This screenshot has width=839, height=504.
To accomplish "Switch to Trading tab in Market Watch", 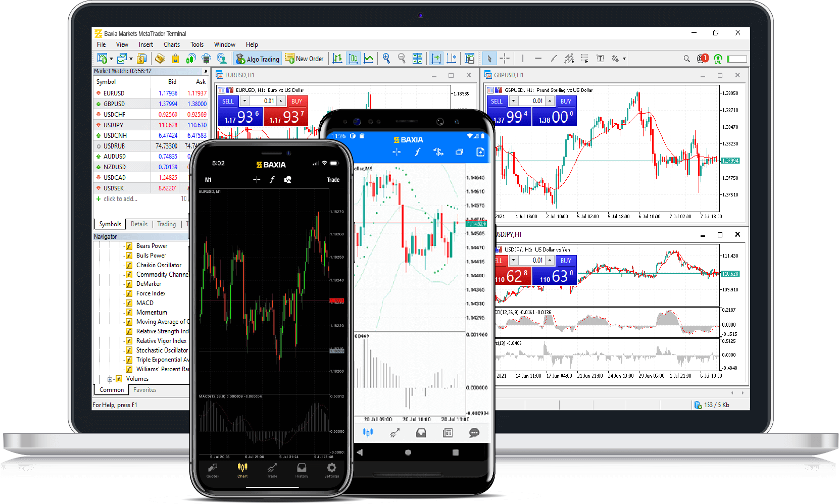I will (x=167, y=224).
